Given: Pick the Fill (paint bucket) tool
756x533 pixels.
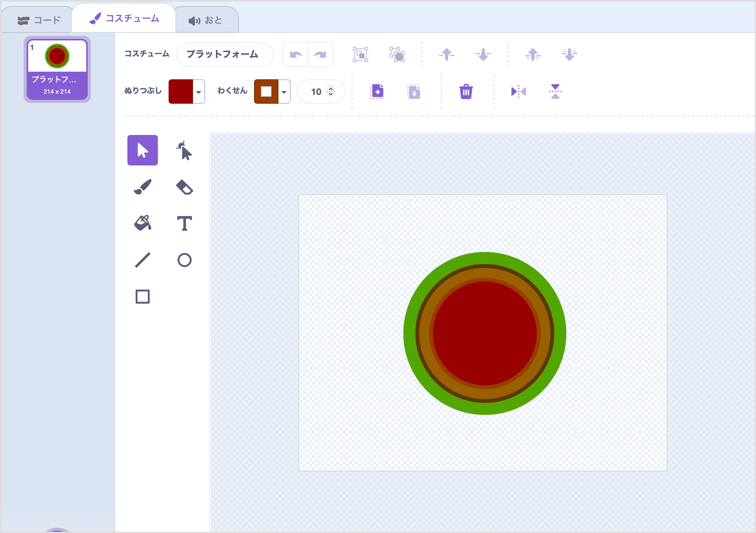Looking at the screenshot, I should [x=142, y=223].
